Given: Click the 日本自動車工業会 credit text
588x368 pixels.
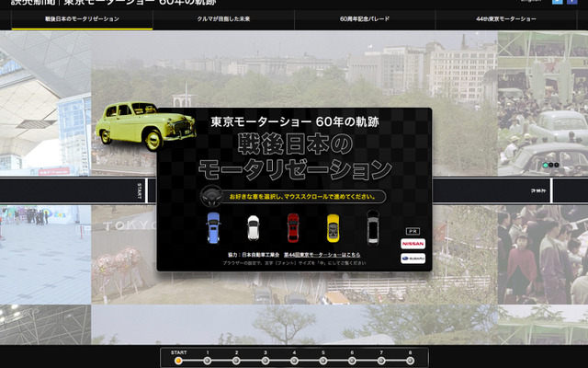Looking at the screenshot, I should [x=261, y=255].
